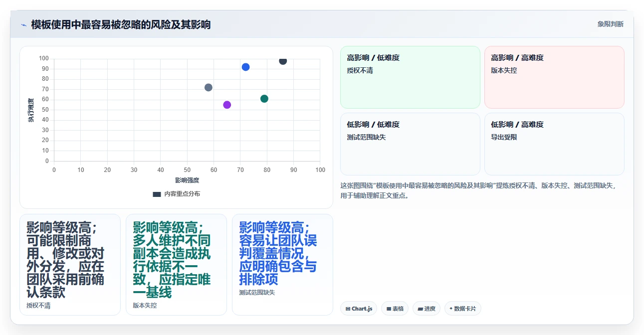Click the 授权不清 card label under dark text
The image size is (644, 335).
pos(38,306)
